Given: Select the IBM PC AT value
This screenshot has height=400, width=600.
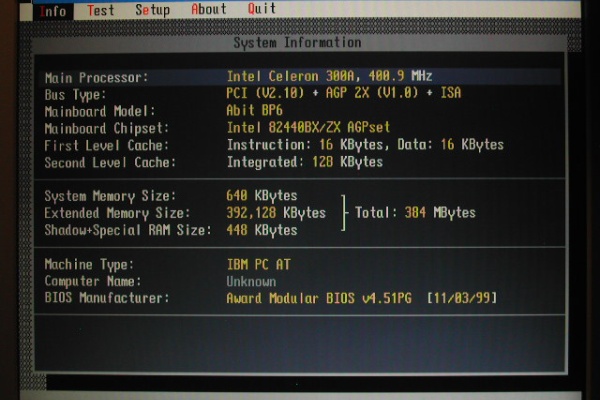Looking at the screenshot, I should [x=259, y=264].
